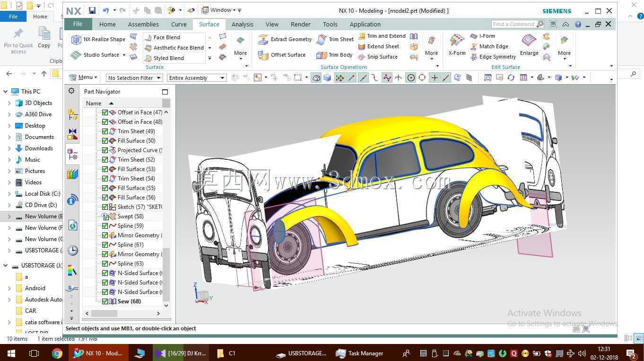Open the Application ribbon tab
This screenshot has width=644, height=361.
pyautogui.click(x=365, y=25)
